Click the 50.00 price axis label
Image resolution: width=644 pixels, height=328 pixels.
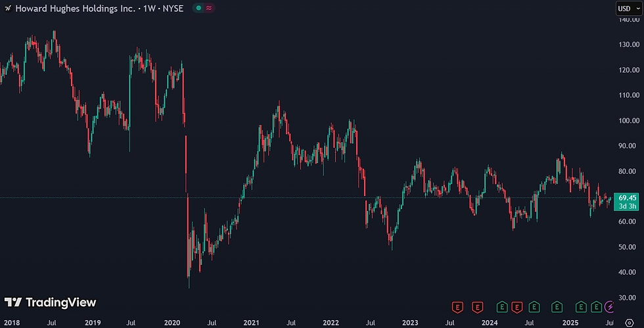tap(627, 247)
